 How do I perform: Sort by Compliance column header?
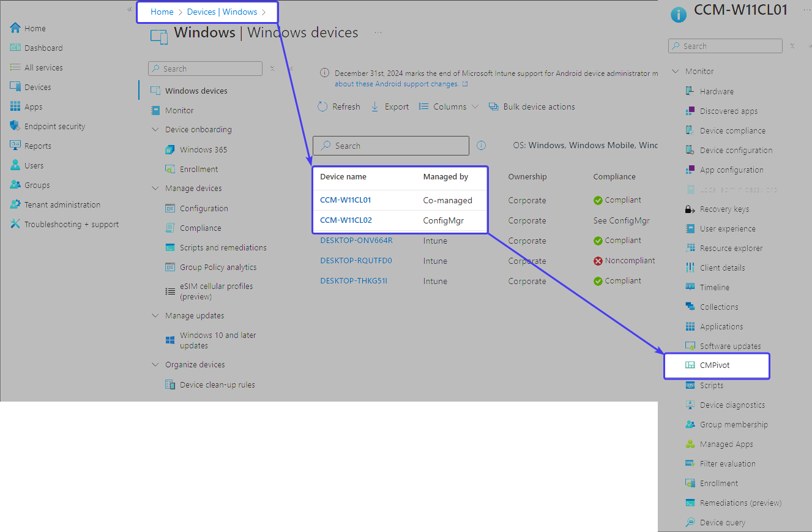pos(614,176)
